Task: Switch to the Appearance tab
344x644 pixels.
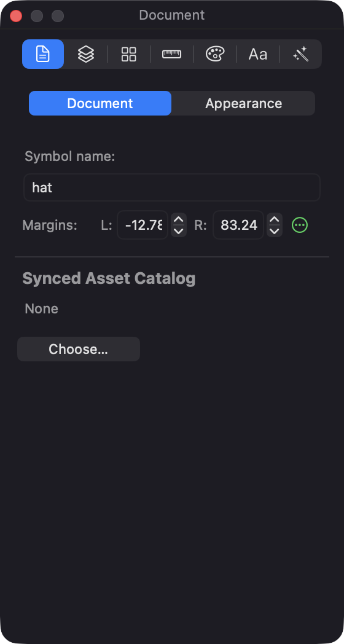Action: pyautogui.click(x=243, y=103)
